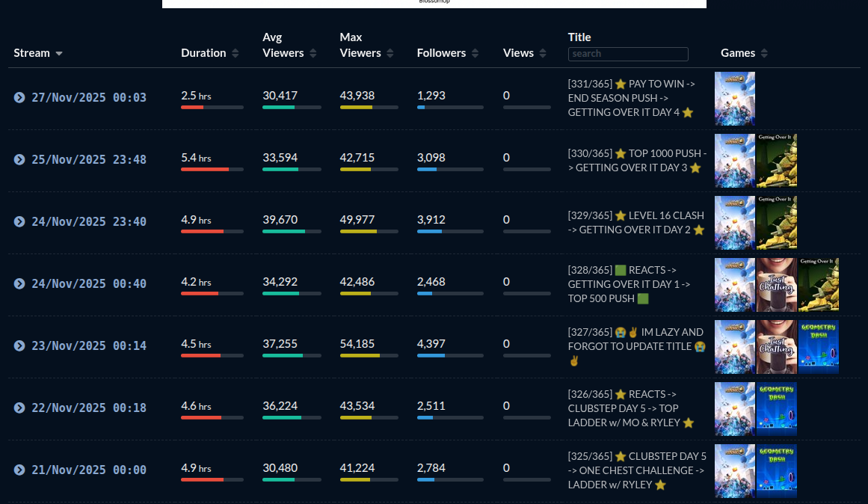
Task: Sort by Followers column sort icon
Action: (475, 53)
